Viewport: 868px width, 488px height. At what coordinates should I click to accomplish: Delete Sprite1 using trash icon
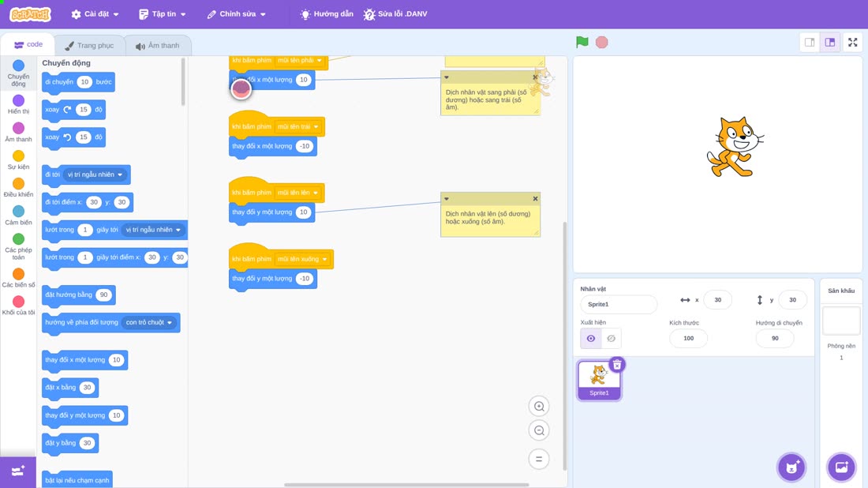click(617, 365)
